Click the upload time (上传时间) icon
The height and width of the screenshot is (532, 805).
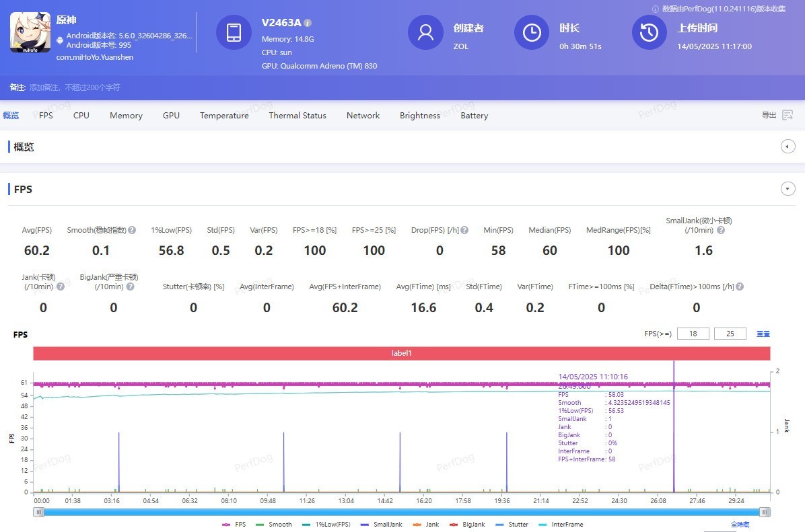point(649,32)
